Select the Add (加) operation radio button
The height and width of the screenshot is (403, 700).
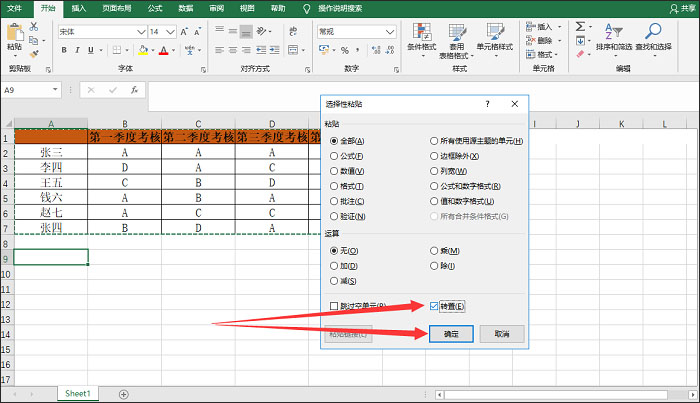tap(332, 265)
